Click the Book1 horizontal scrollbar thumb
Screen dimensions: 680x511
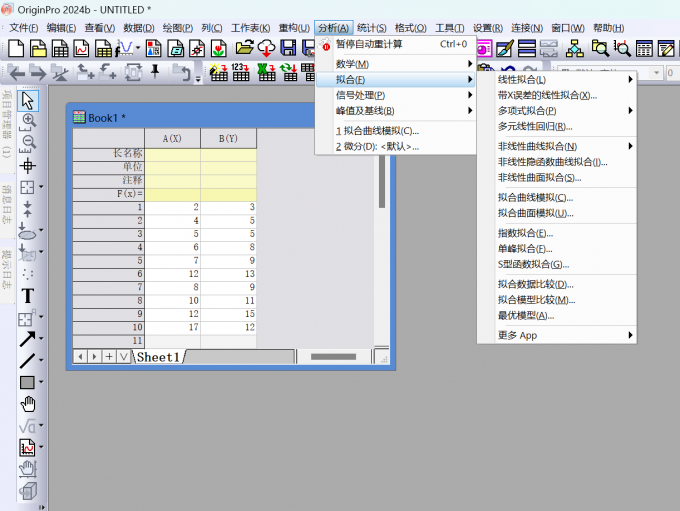point(333,357)
